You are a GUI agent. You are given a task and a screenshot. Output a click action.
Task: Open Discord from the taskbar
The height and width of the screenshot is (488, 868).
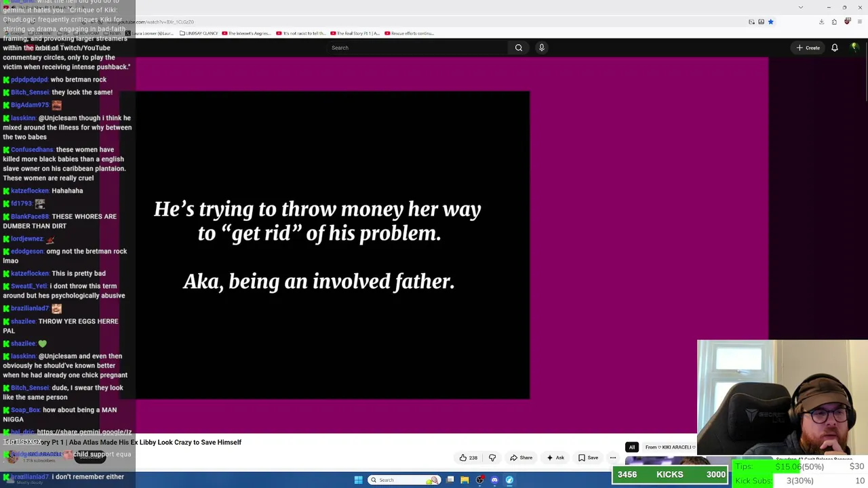click(494, 480)
